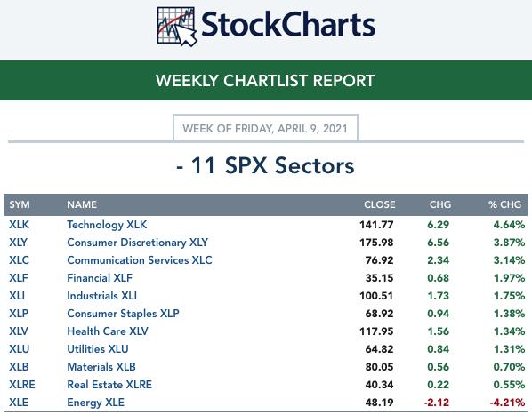Image resolution: width=532 pixels, height=415 pixels.
Task: Open the XLK symbol link
Action: pyautogui.click(x=19, y=225)
